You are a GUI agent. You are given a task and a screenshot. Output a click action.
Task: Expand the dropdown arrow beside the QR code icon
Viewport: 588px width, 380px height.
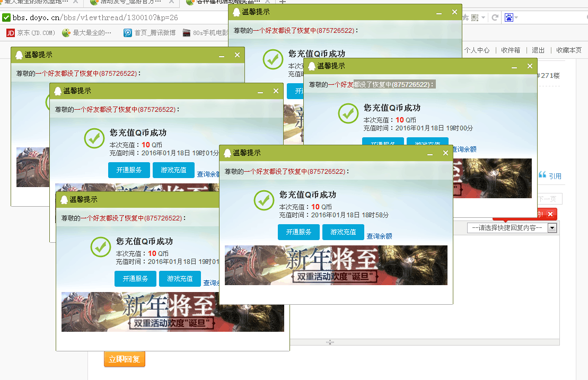[x=483, y=17]
